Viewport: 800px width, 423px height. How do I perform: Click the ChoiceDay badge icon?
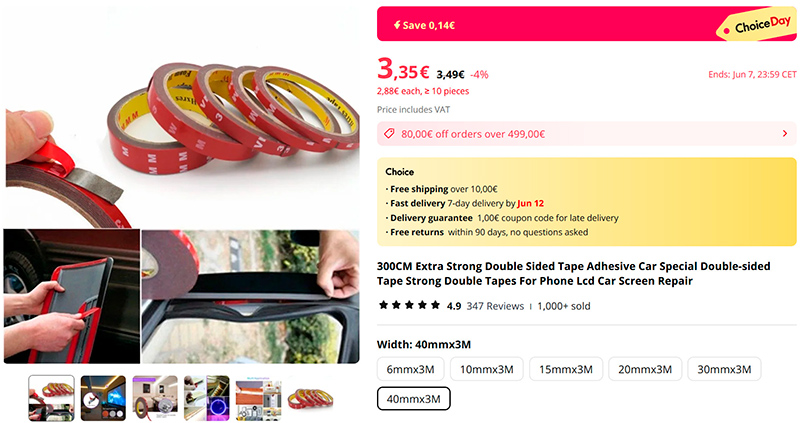point(755,26)
